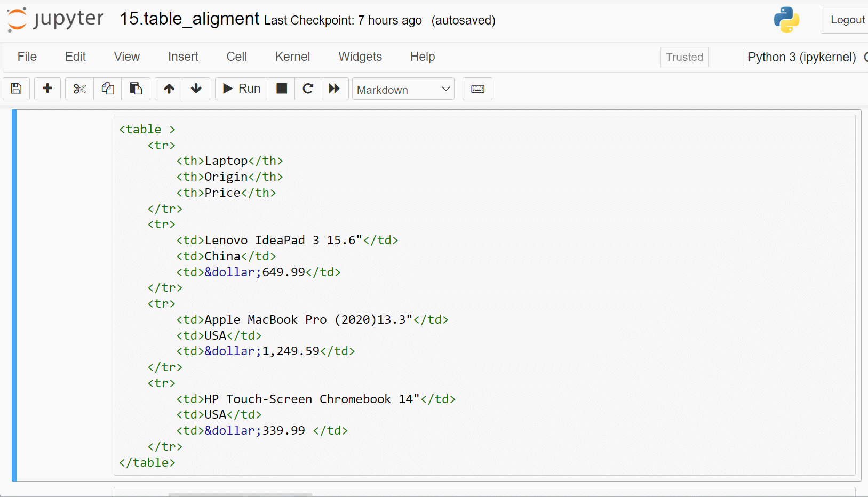Click the Python 3 (ipykernel) kernel name
The image size is (868, 497).
(802, 57)
